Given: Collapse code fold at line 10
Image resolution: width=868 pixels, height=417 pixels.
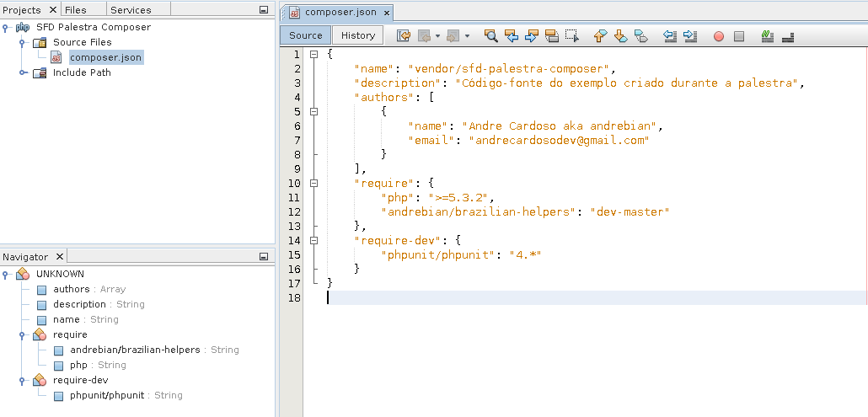Looking at the screenshot, I should [x=313, y=183].
